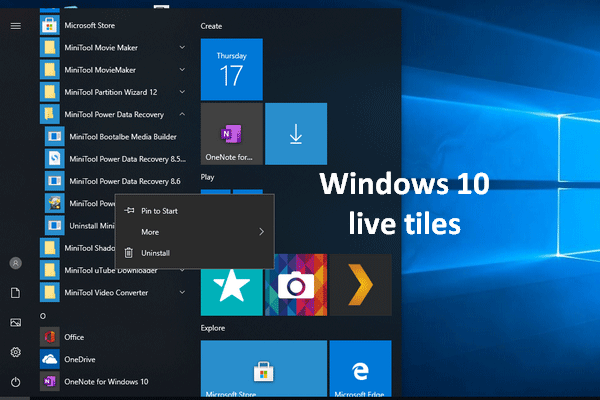This screenshot has height=400, width=600.
Task: Open Documents icon in Start sidebar
Action: (x=16, y=293)
